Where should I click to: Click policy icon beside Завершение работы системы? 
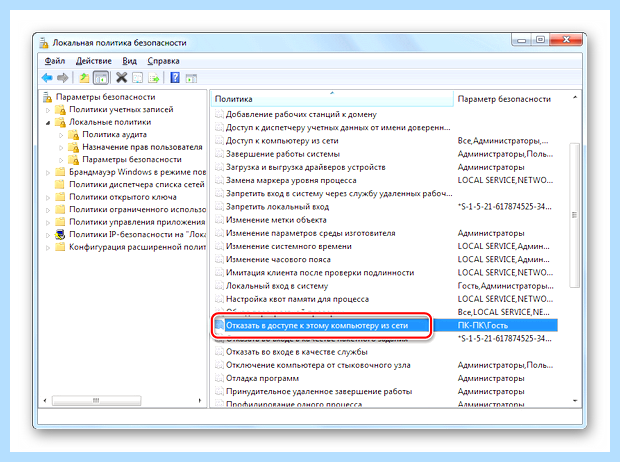219,154
